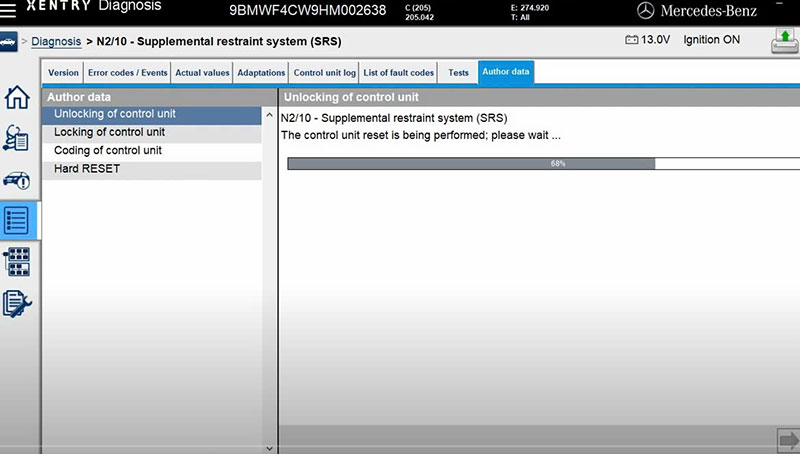Select Coding of control unit entry
Viewport: 800px width, 454px height.
[152, 151]
